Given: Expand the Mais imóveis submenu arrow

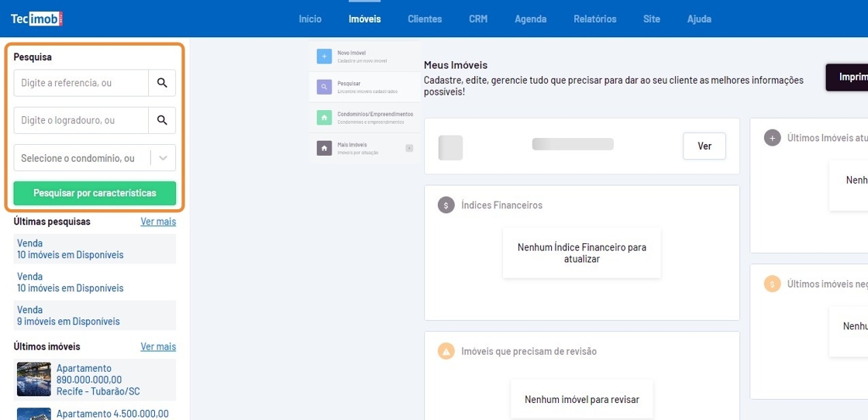Looking at the screenshot, I should pos(409,148).
